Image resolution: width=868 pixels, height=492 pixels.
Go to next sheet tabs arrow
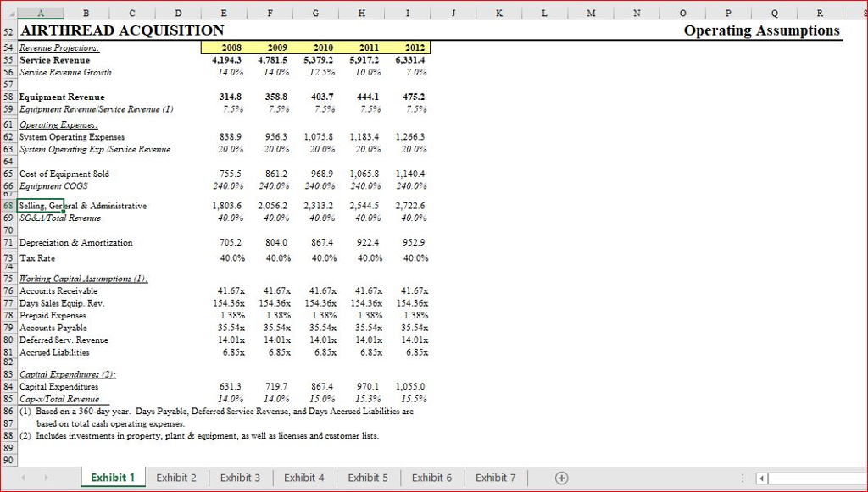[x=47, y=478]
